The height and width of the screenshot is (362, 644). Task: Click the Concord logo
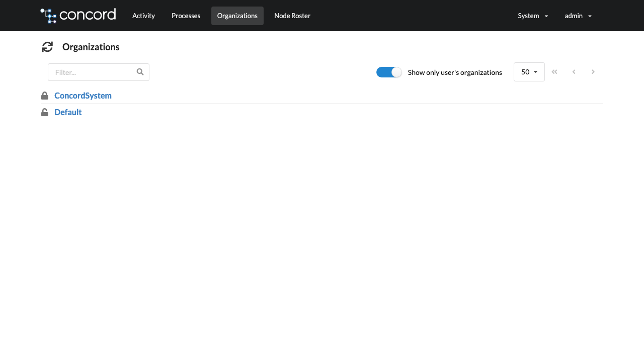(78, 15)
